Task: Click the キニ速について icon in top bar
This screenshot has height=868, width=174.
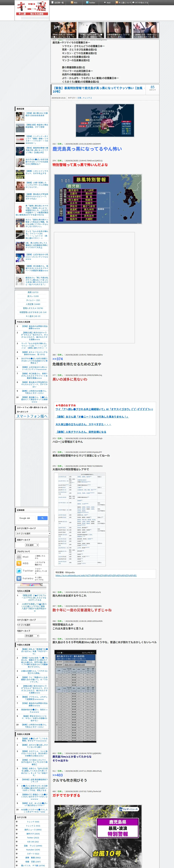Action: [x=117, y=2]
